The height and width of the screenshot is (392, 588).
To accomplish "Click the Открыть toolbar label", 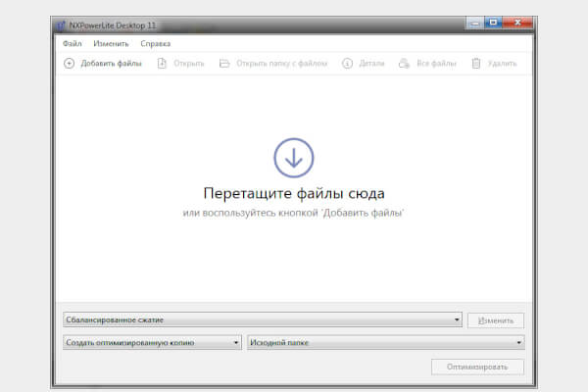I will 188,64.
